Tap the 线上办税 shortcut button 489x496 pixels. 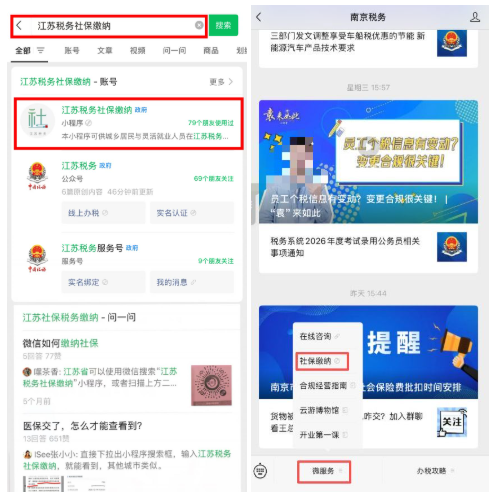tap(103, 213)
